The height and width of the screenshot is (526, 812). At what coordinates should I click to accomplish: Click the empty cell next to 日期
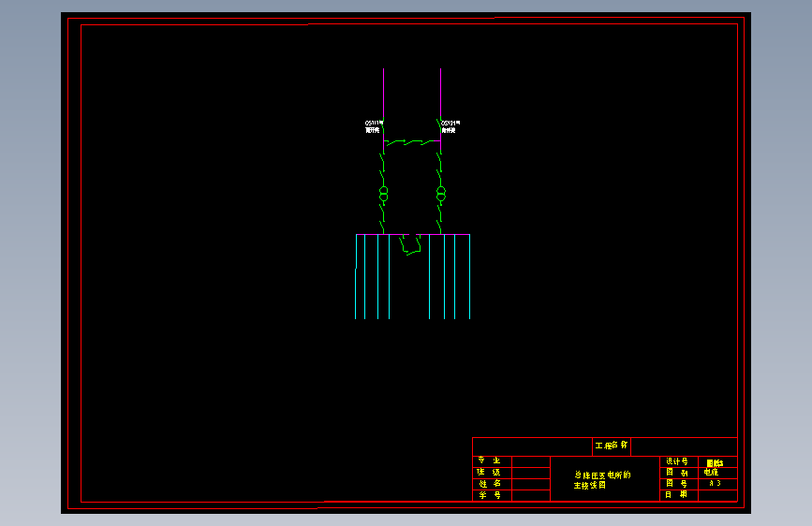pos(717,494)
